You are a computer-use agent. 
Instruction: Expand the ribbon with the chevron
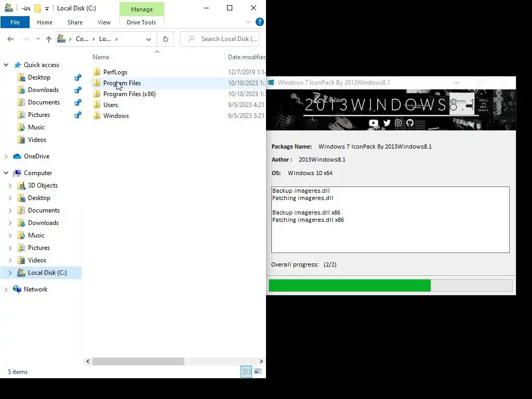pyautogui.click(x=248, y=22)
